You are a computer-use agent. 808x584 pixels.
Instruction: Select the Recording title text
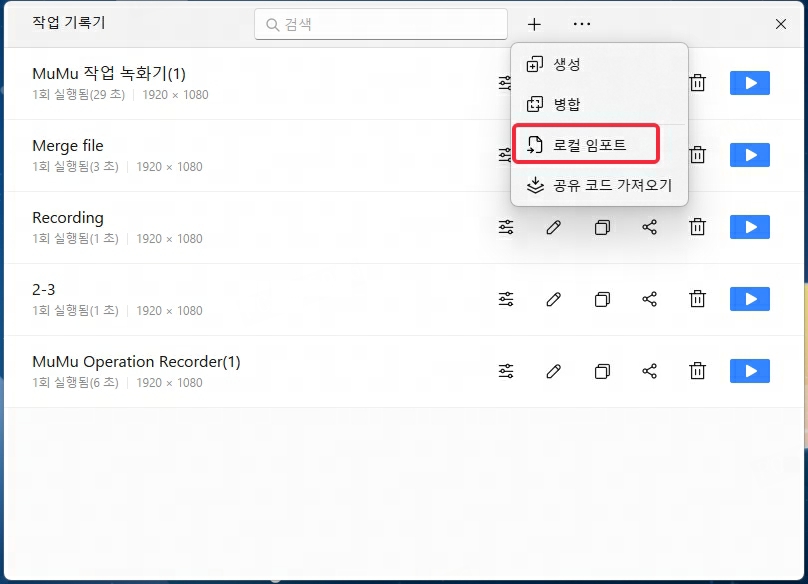(68, 218)
